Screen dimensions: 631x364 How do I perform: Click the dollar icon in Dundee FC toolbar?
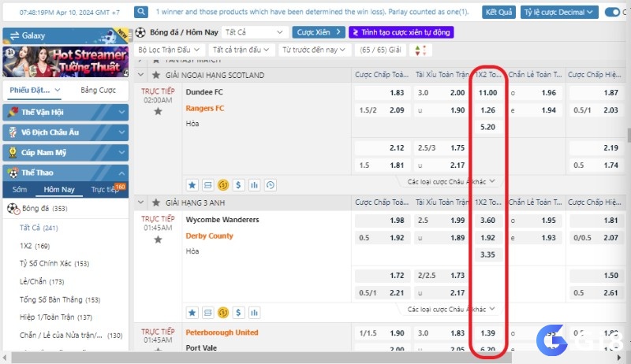238,185
